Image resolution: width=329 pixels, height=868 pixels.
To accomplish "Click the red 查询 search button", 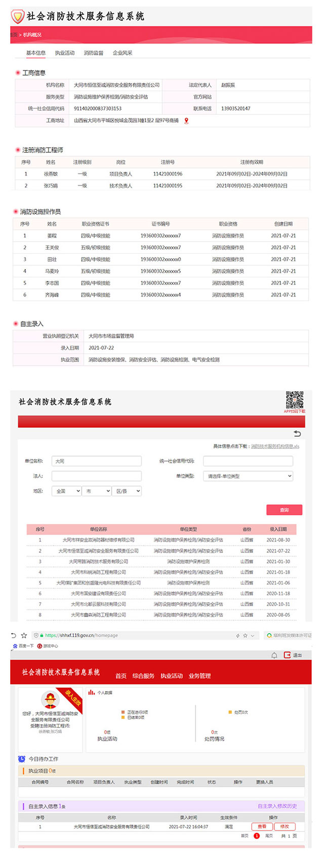I will (284, 510).
